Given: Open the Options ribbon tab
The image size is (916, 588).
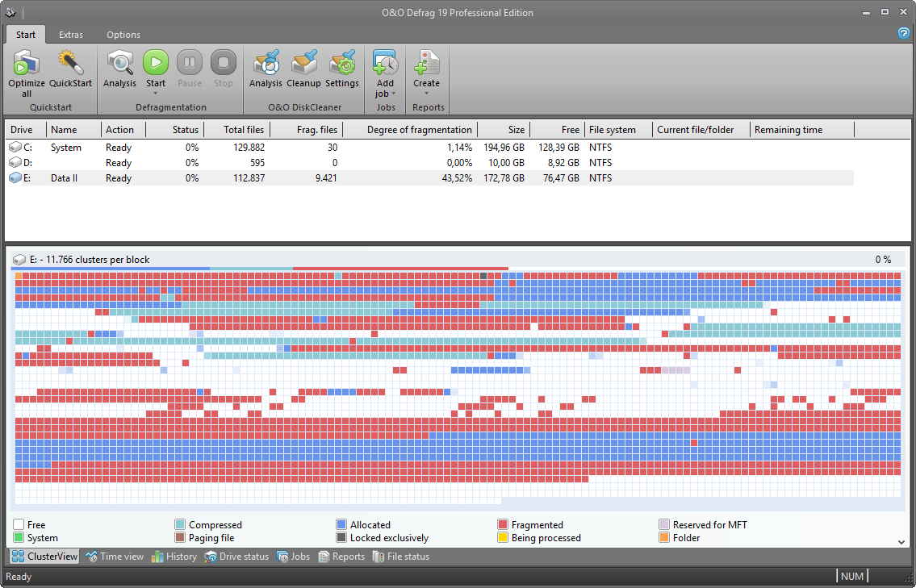Looking at the screenshot, I should 123,35.
